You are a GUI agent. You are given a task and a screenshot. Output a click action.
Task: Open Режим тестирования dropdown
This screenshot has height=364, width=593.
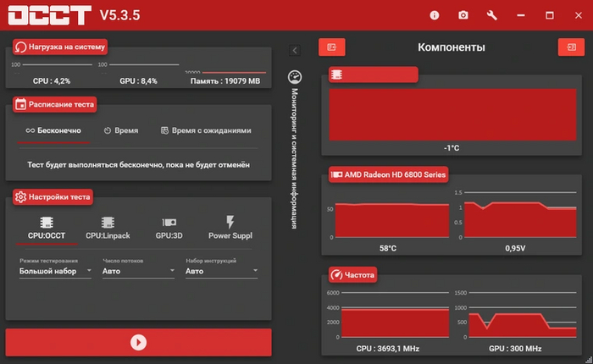point(55,271)
